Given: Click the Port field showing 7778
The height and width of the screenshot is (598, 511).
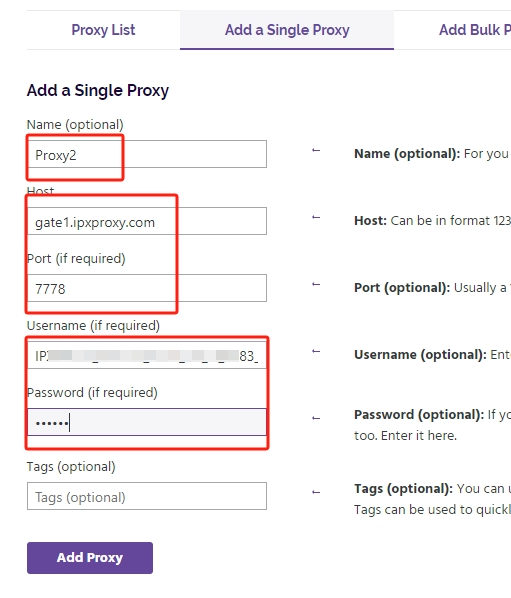Looking at the screenshot, I should tap(147, 288).
